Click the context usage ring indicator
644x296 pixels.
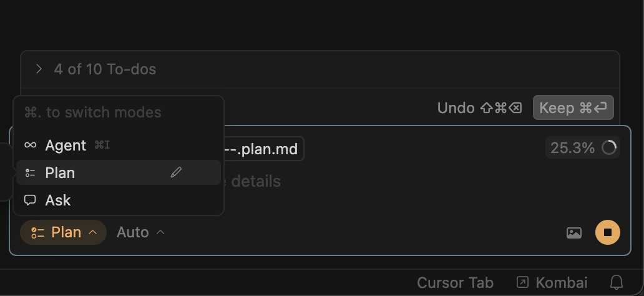click(609, 148)
